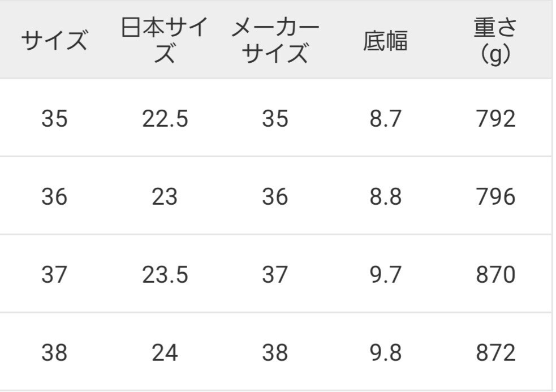Click Japan size 23.5 cell
Viewport: 556px width, 392px height.
coord(165,274)
